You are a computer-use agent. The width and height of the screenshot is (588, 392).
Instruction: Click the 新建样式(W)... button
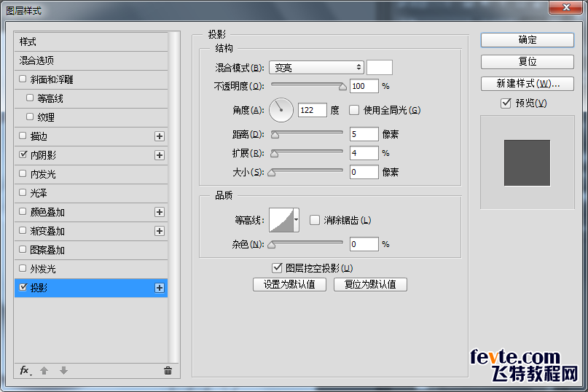tap(528, 84)
